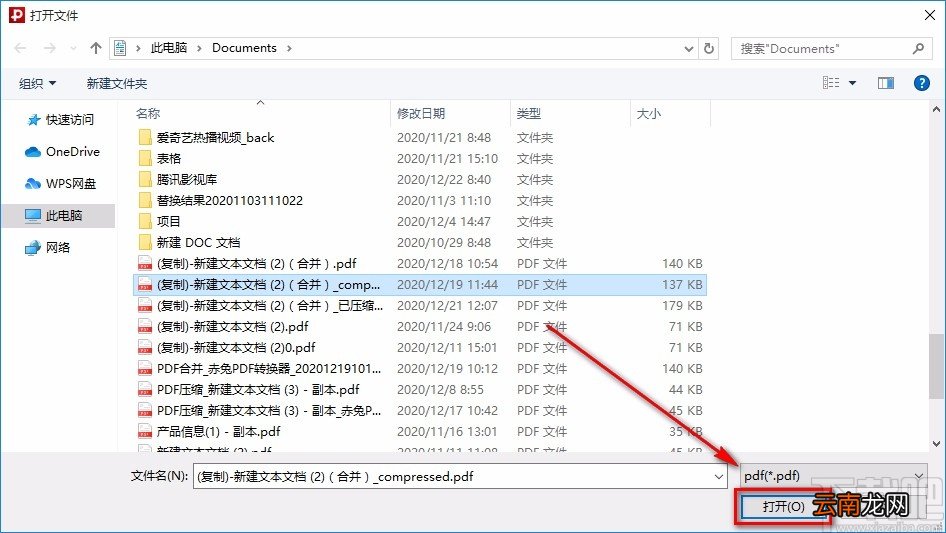This screenshot has width=946, height=533.
Task: Create a folder with 新建文件夹
Action: point(116,83)
